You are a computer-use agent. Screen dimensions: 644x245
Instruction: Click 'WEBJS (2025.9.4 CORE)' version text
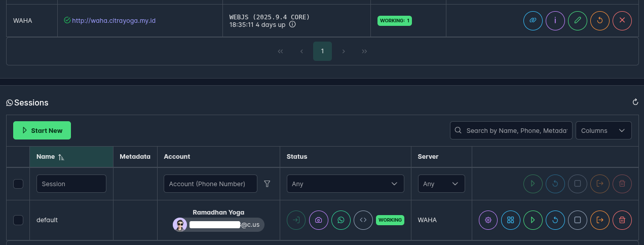click(270, 17)
